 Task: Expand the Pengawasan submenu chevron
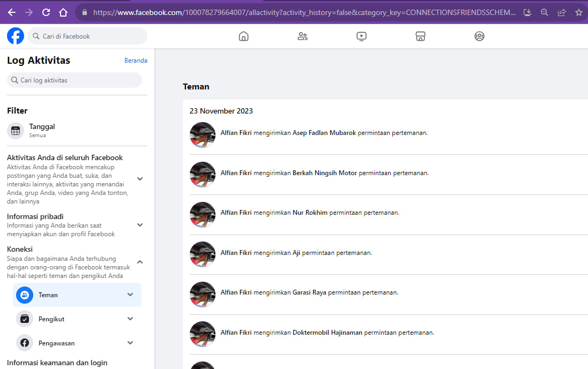coord(130,342)
